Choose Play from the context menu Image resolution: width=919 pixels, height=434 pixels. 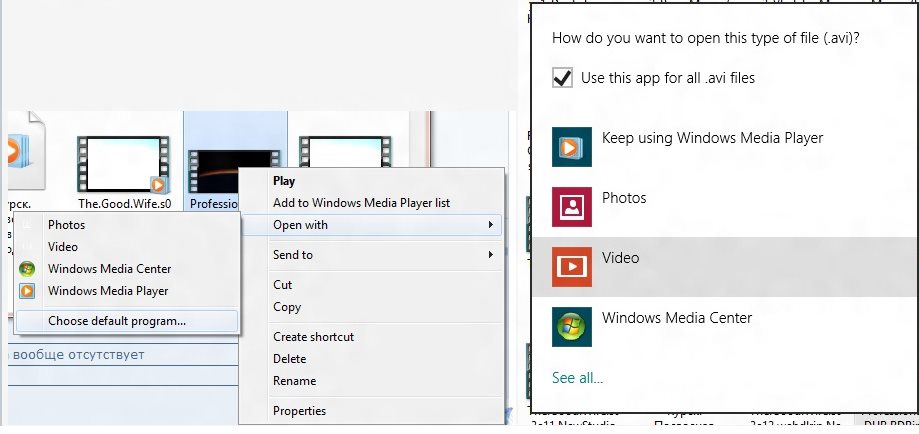click(x=284, y=181)
